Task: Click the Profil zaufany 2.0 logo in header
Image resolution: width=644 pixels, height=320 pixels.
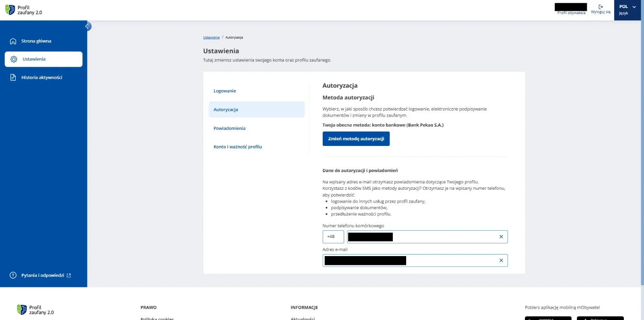Action: pyautogui.click(x=24, y=10)
